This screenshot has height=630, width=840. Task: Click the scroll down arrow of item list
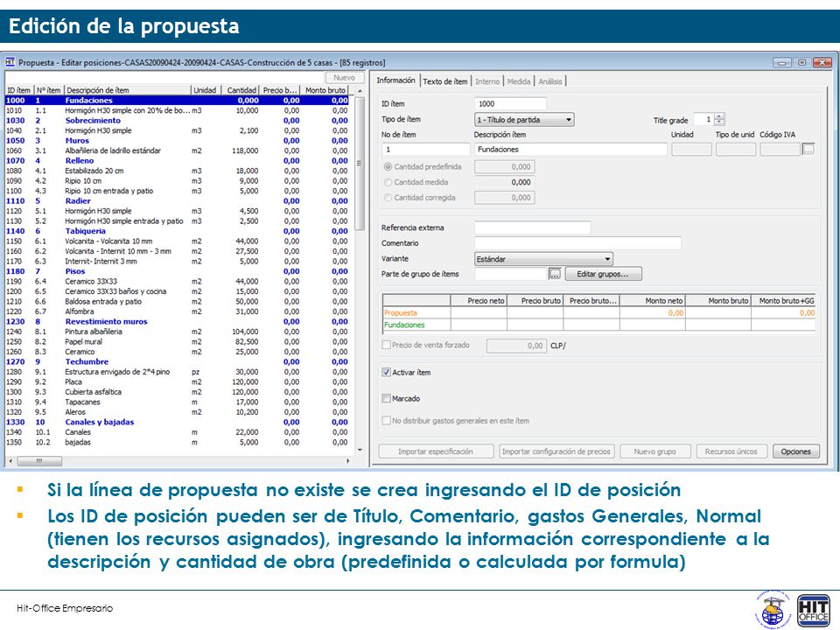(360, 450)
